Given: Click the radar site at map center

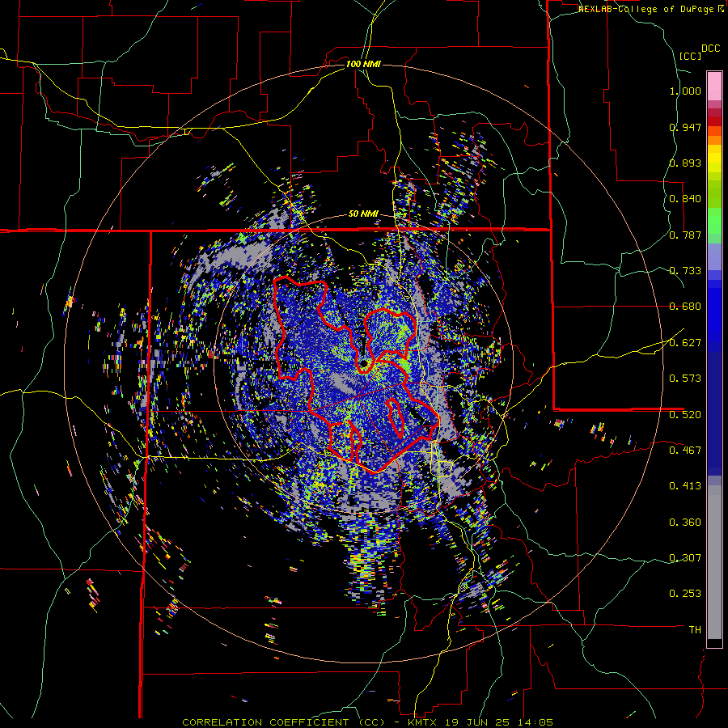Looking at the screenshot, I should [x=363, y=364].
